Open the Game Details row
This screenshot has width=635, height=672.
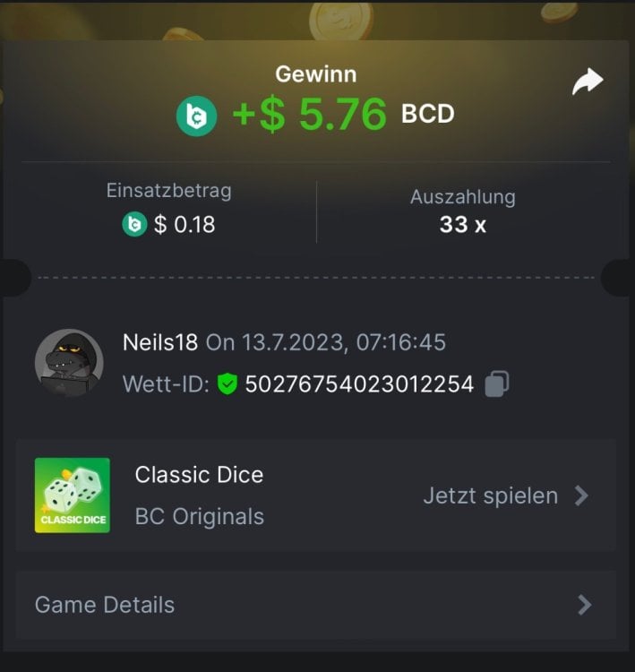click(x=316, y=605)
